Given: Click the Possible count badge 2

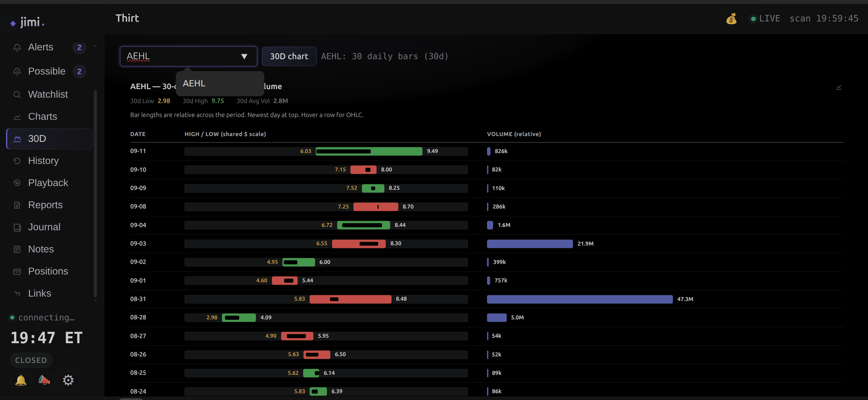Looking at the screenshot, I should pyautogui.click(x=79, y=71).
